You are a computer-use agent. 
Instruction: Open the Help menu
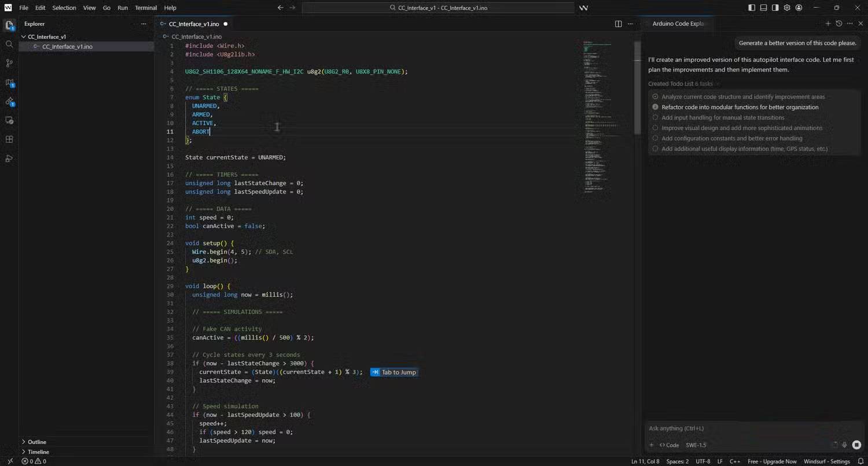[170, 8]
